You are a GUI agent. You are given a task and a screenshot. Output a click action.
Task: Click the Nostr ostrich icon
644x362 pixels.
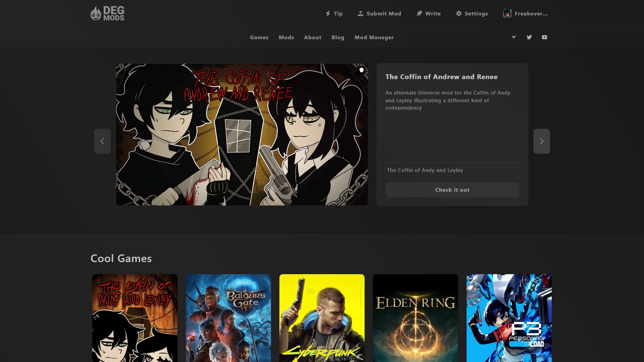click(514, 37)
